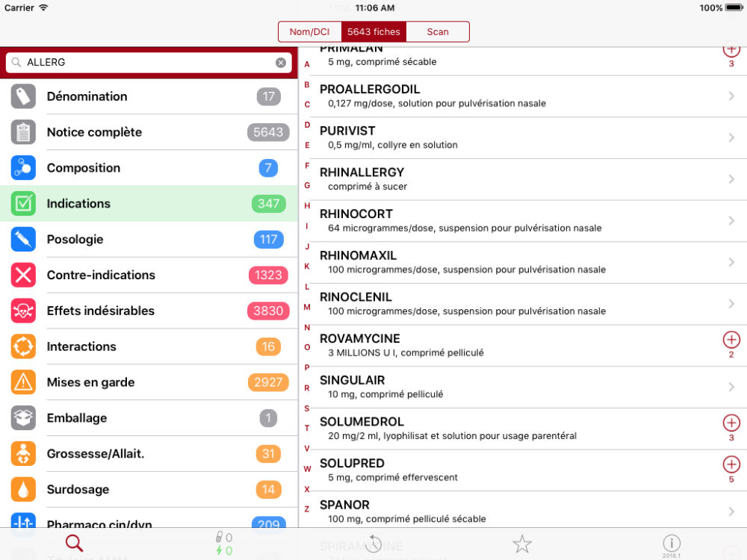This screenshot has height=560, width=747.
Task: Tap the Emballage box icon
Action: (23, 417)
